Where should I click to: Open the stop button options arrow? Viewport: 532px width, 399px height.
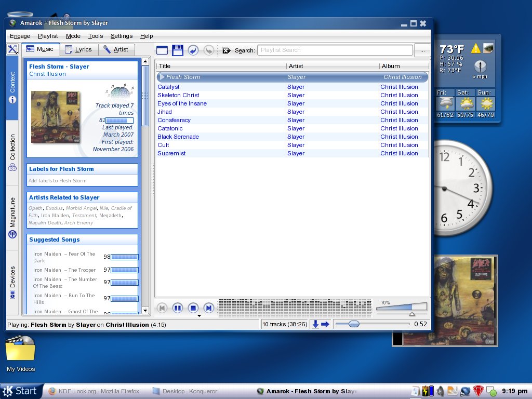click(199, 316)
